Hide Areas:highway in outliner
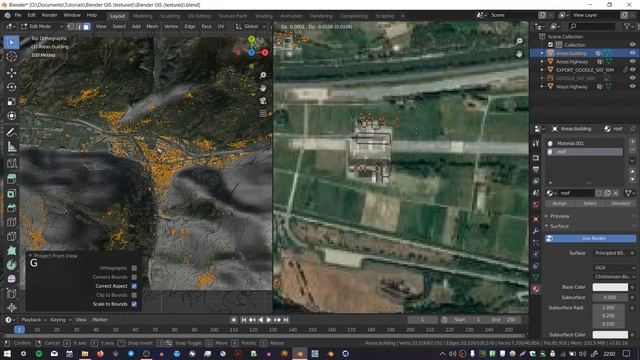Image resolution: width=640 pixels, height=360 pixels. point(632,62)
